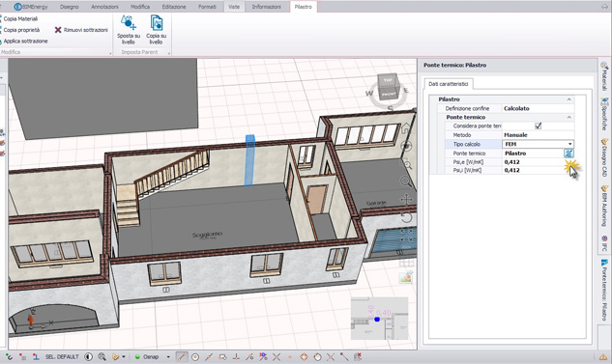612x364 pixels.
Task: Select the Dati caratteristici tab
Action: click(x=448, y=84)
